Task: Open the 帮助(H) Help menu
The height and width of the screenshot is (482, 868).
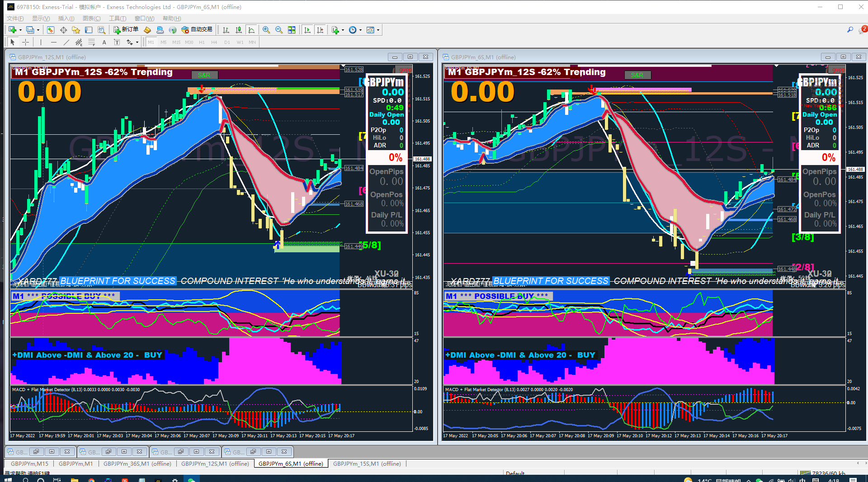Action: coord(172,18)
